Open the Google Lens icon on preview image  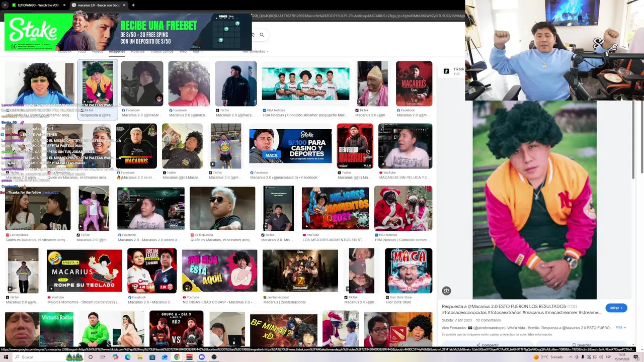[446, 291]
